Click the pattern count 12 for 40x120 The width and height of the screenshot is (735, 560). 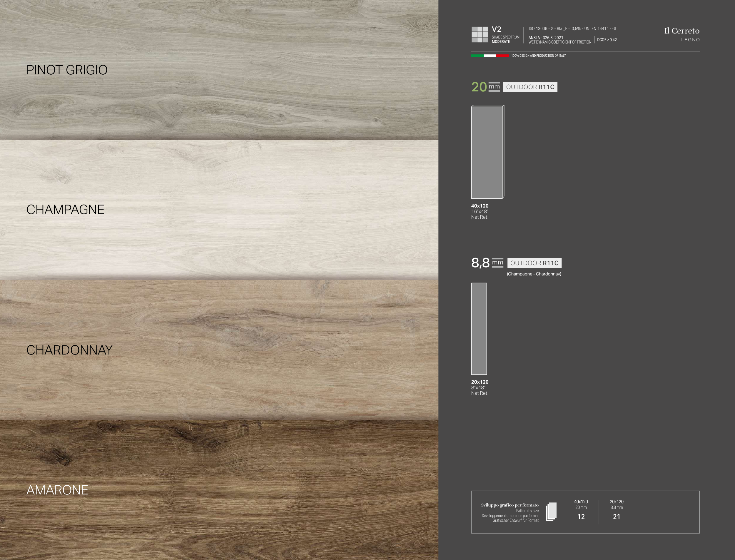coord(581,517)
